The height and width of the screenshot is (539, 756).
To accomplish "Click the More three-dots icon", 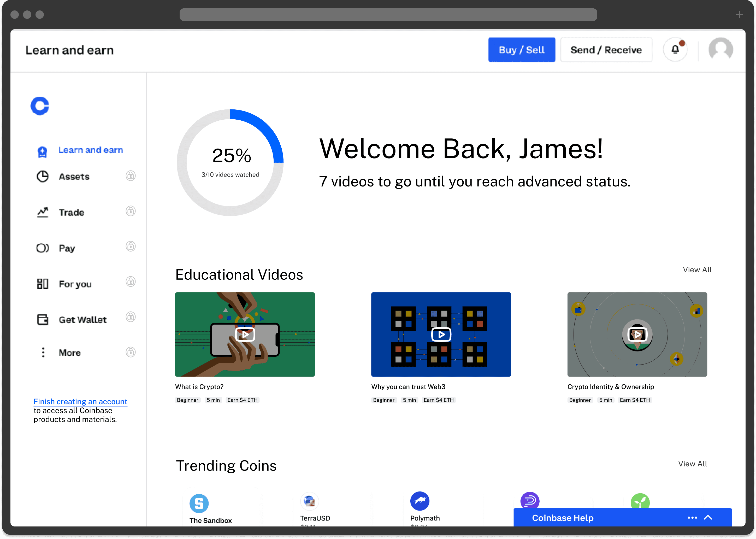I will 43,352.
